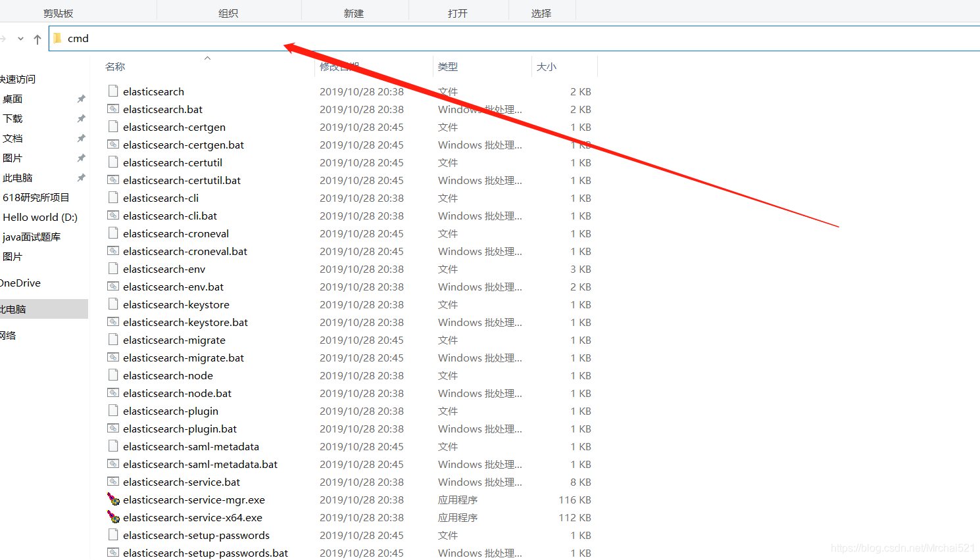Select elasticsearch-plugin file icon

[113, 410]
